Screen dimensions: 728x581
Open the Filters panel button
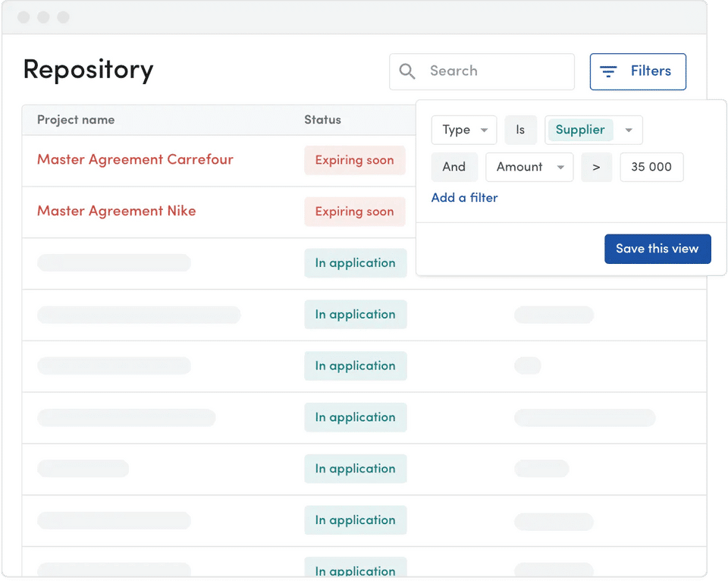pos(638,71)
